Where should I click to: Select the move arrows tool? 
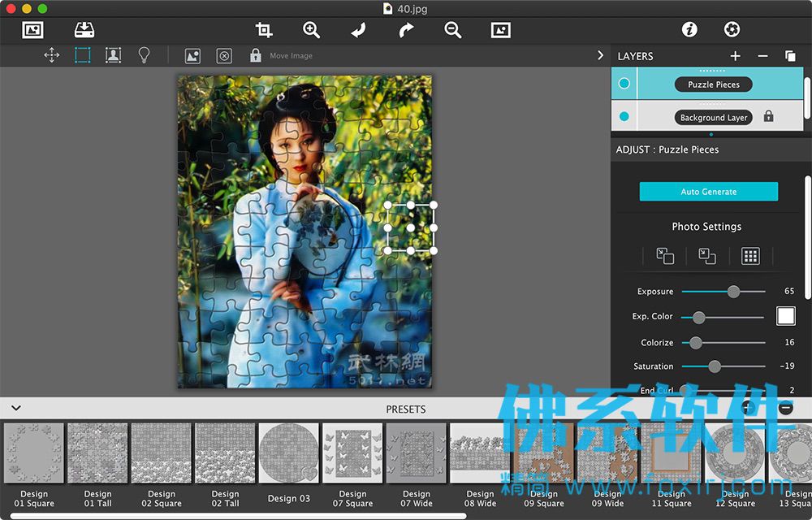click(x=52, y=55)
